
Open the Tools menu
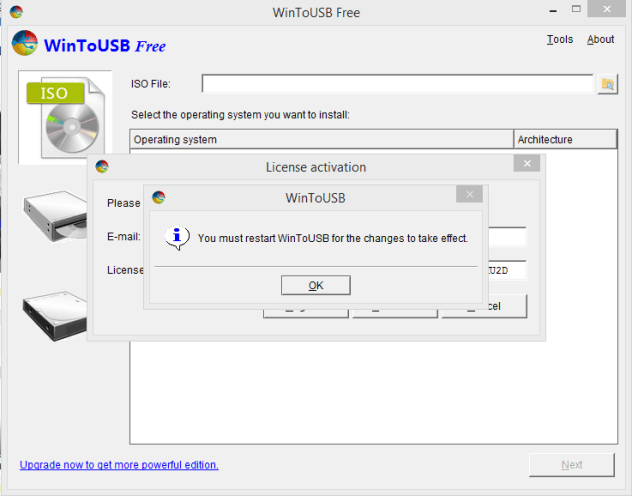pyautogui.click(x=560, y=39)
